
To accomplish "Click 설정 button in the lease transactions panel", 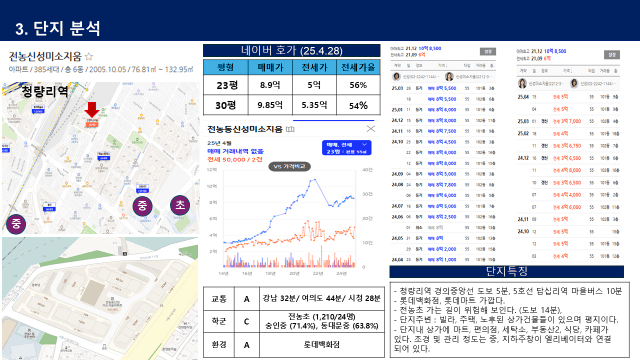I will coord(612,55).
